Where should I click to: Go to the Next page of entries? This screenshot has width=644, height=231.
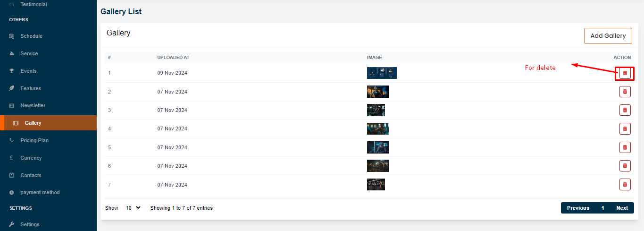(622, 208)
